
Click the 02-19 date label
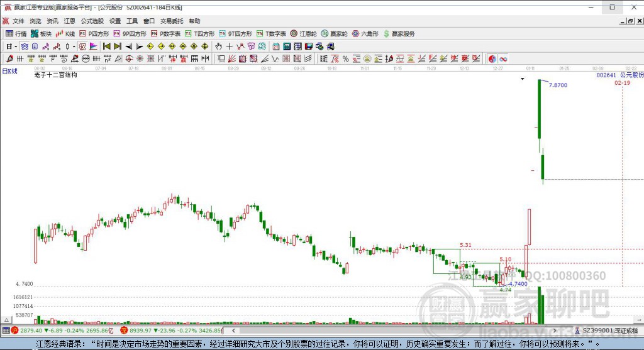click(x=622, y=82)
